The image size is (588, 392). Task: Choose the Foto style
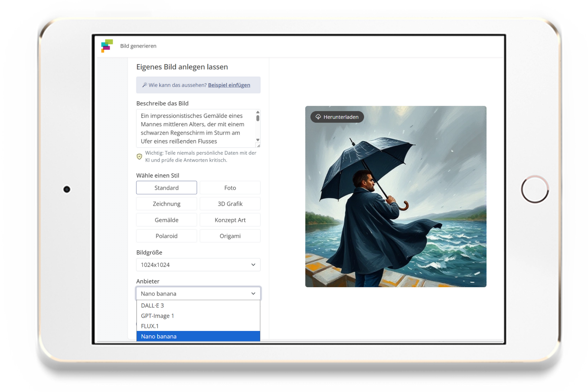click(x=230, y=188)
